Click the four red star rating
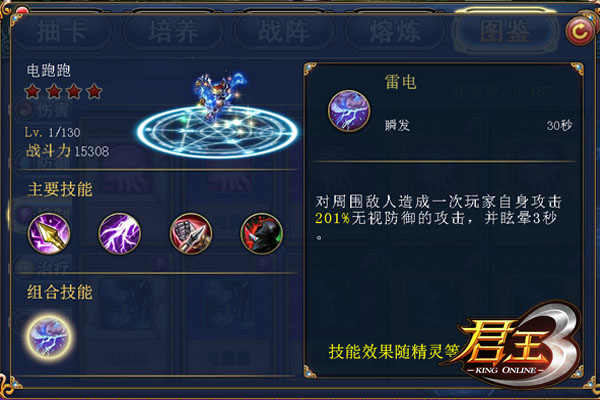Viewport: 600px width, 400px height. [63, 92]
